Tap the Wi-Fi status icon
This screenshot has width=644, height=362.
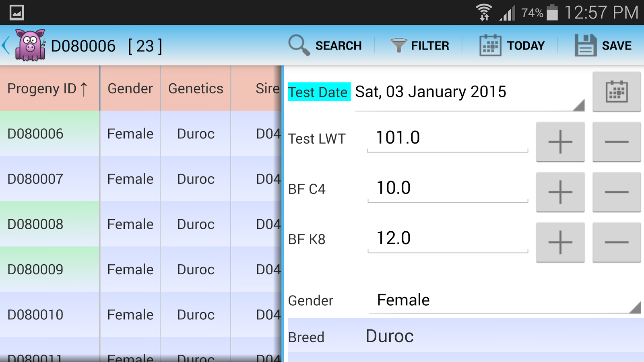coord(484,12)
